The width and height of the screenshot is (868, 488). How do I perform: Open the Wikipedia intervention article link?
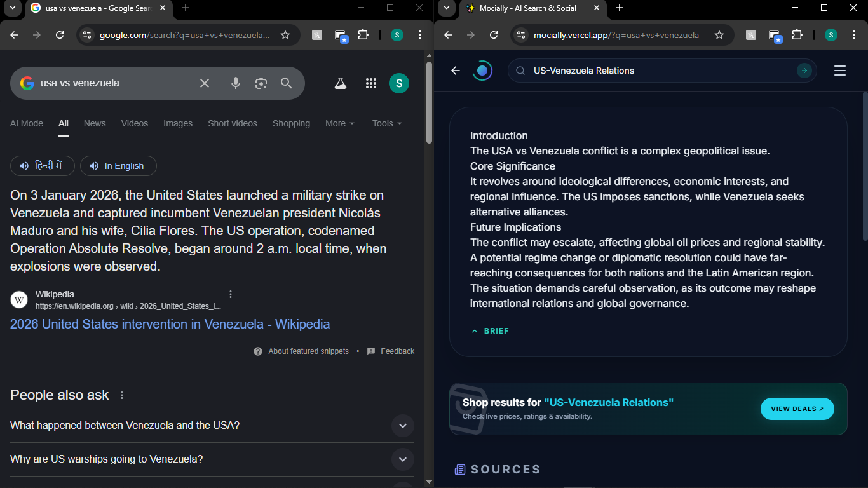coord(169,324)
